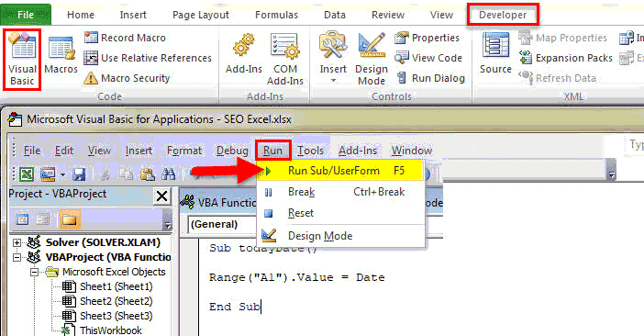644x336 pixels.
Task: Choose Run Sub/UserForm from menu
Action: click(x=340, y=171)
